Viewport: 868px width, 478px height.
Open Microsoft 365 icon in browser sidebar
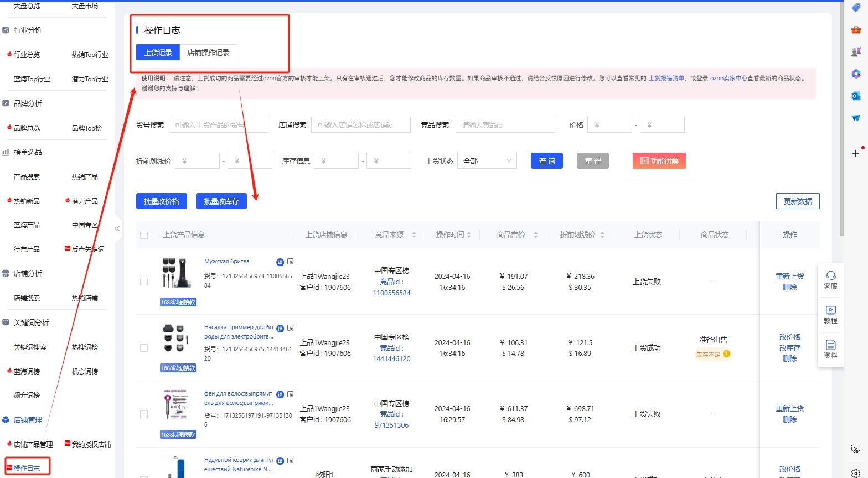(856, 74)
